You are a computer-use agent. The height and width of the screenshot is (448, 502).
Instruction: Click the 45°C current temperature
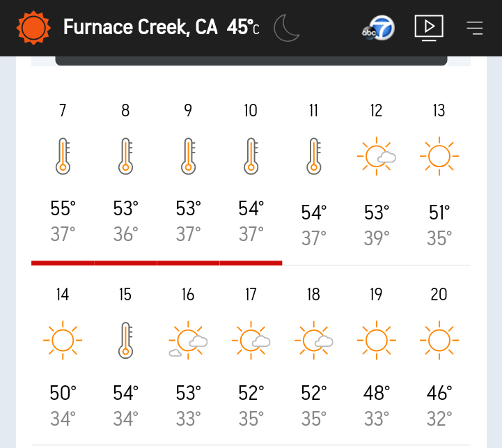coord(243,27)
